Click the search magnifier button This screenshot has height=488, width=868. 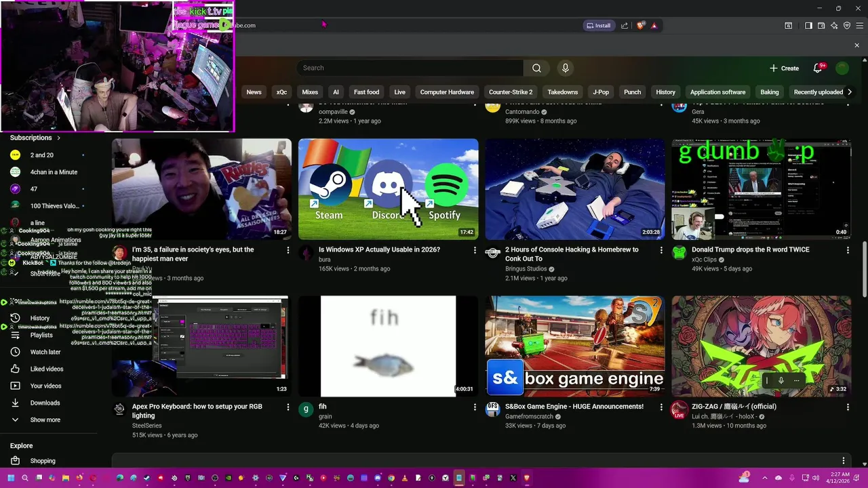(536, 68)
